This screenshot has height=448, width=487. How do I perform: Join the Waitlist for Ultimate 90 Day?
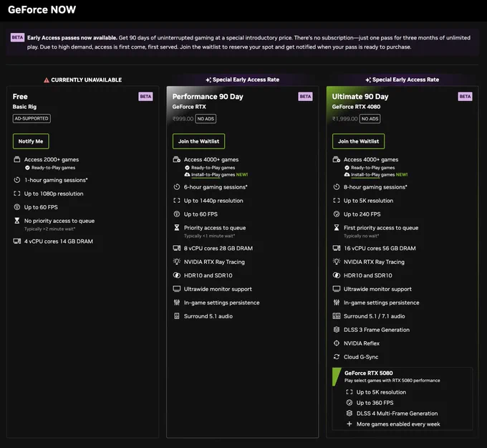tap(358, 141)
